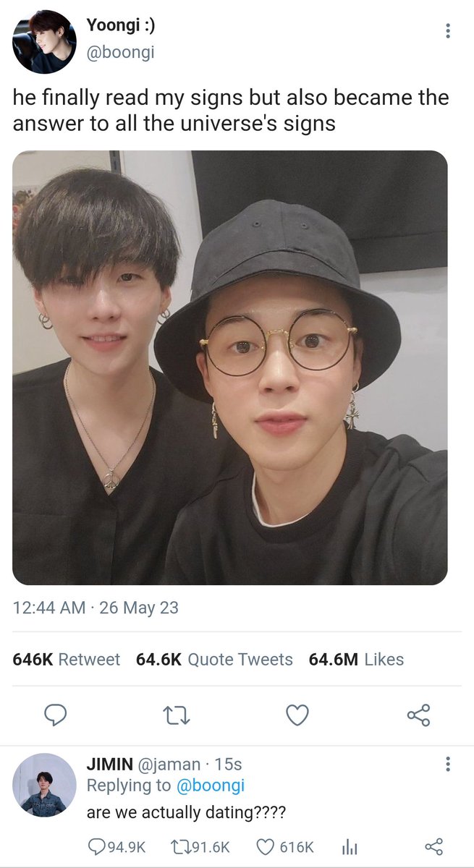The image size is (474, 868).
Task: Share the main tweet with the share icon
Action: point(418,715)
